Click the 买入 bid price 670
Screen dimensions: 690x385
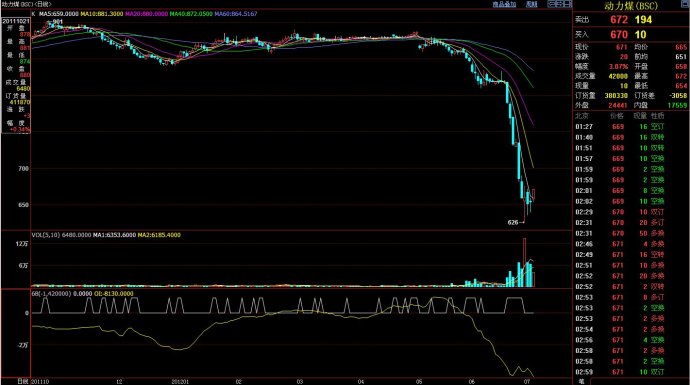tap(618, 34)
